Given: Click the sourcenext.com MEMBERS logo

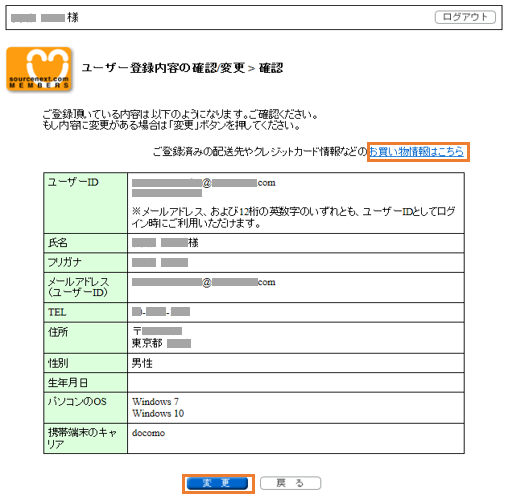Looking at the screenshot, I should pyautogui.click(x=39, y=69).
